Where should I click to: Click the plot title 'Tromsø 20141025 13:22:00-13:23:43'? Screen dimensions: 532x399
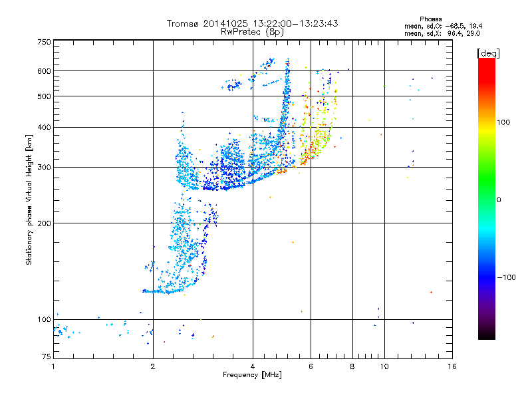pyautogui.click(x=253, y=23)
